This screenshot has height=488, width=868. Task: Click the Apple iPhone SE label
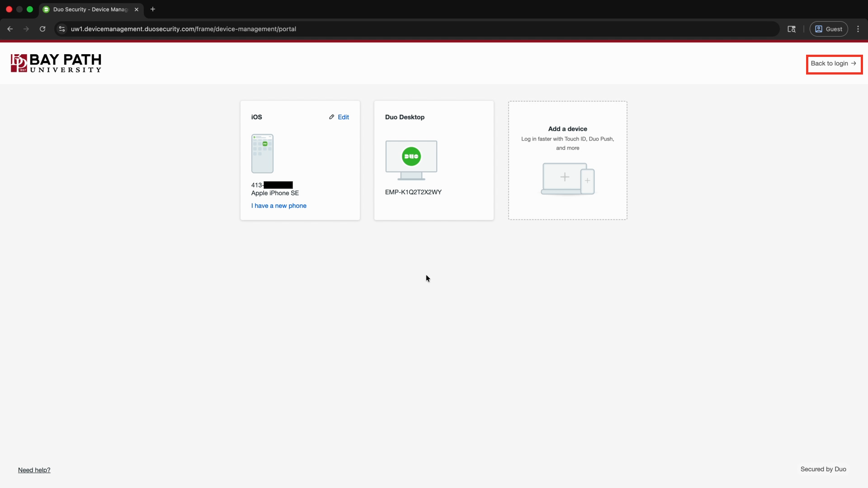(275, 193)
